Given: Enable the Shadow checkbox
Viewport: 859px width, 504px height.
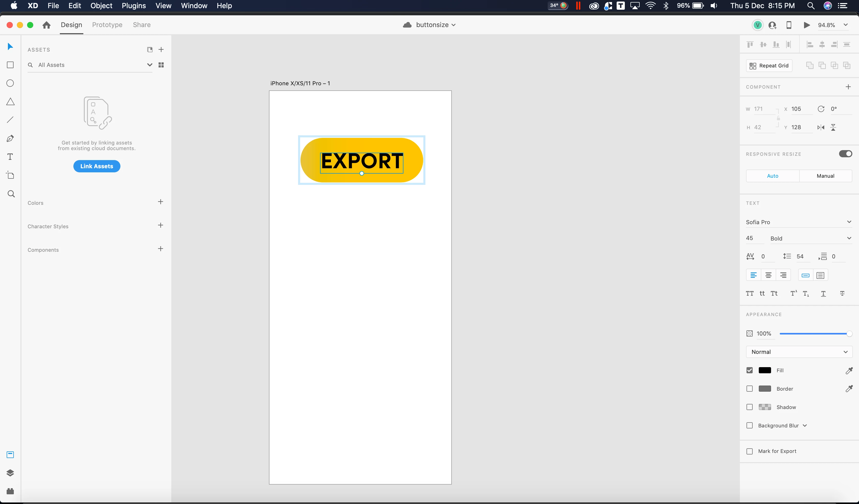Looking at the screenshot, I should coord(749,407).
